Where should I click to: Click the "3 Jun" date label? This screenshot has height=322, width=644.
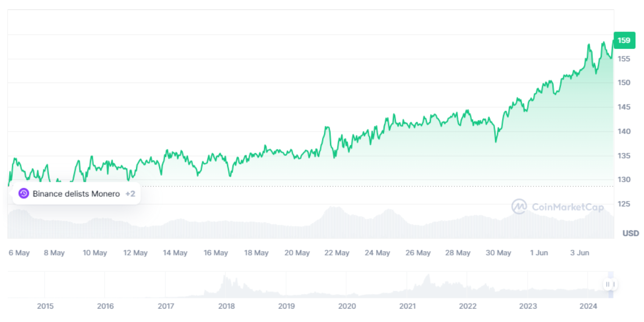[579, 253]
